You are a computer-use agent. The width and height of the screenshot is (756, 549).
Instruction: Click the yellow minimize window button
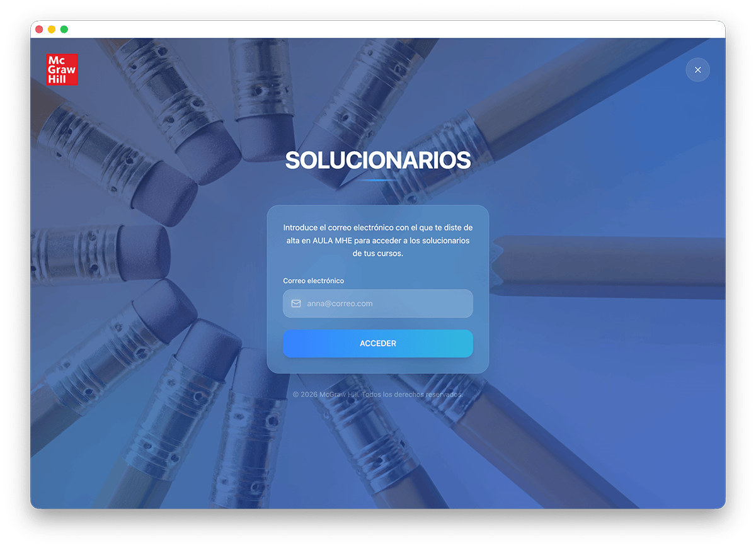pyautogui.click(x=52, y=30)
